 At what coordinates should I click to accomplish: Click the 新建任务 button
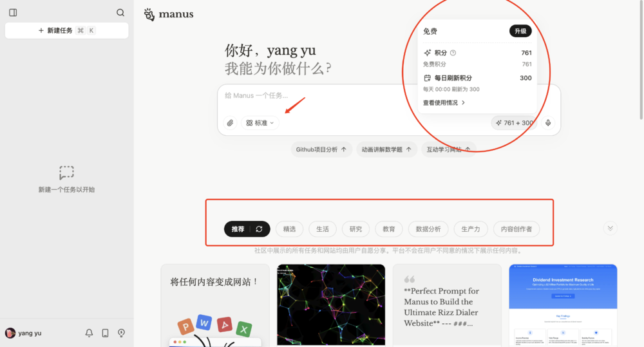click(66, 30)
